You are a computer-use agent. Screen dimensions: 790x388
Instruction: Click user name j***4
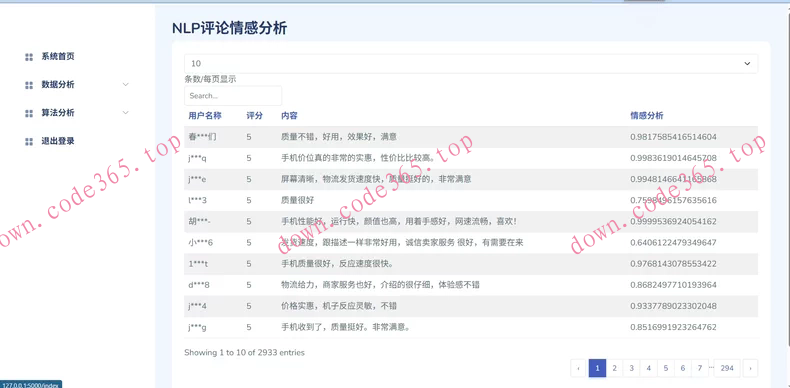point(197,306)
